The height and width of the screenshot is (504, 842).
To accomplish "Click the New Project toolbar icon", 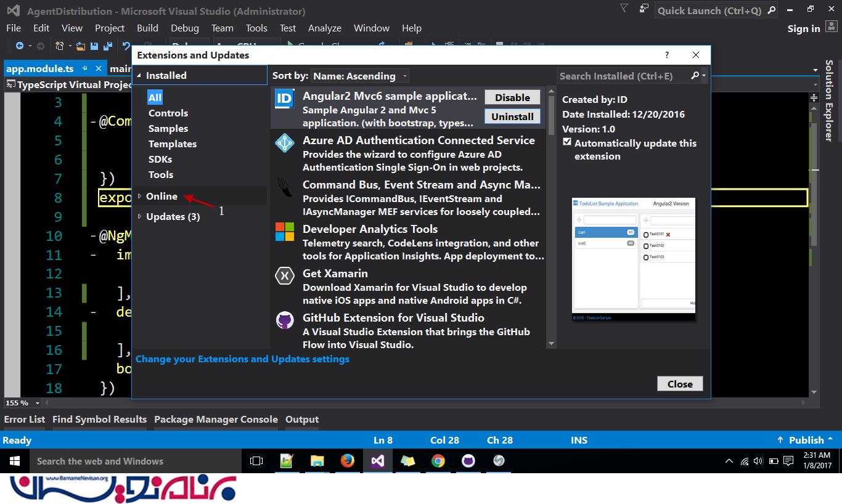I will pos(59,46).
